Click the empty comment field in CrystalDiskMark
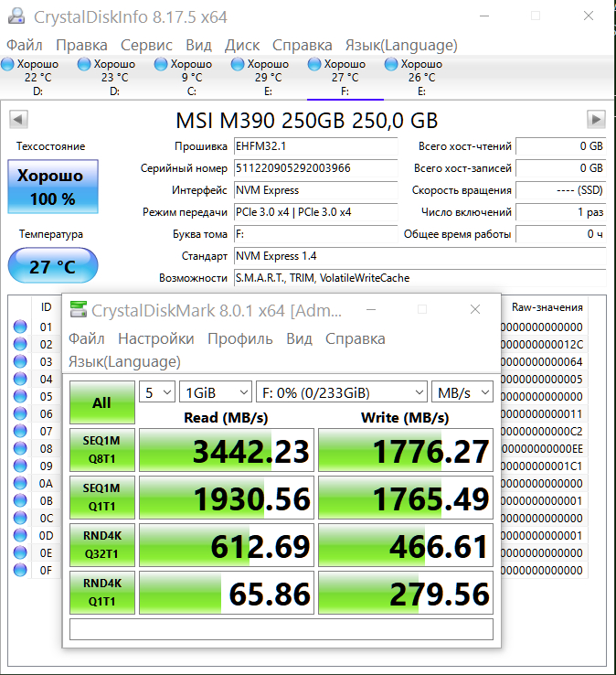This screenshot has height=675, width=616. [281, 629]
